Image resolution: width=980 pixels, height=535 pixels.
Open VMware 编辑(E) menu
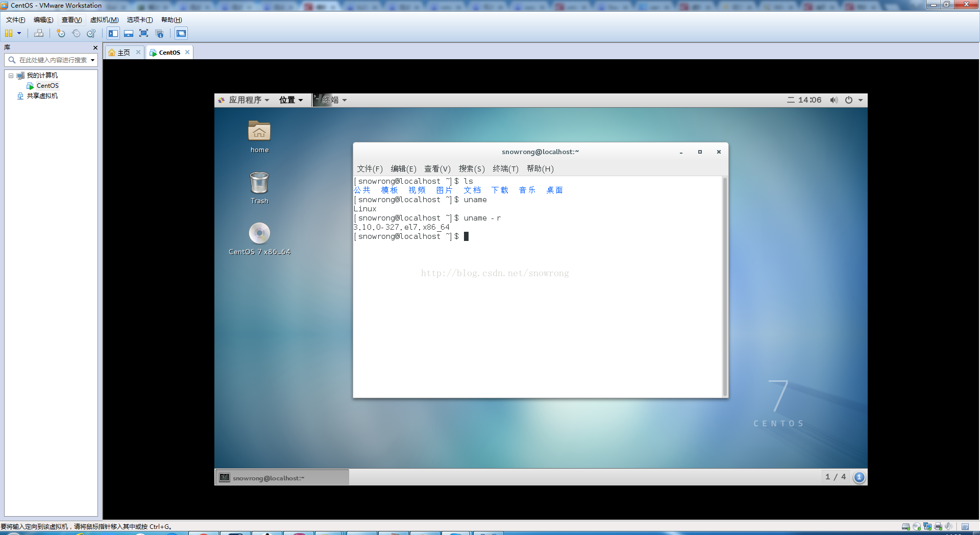43,20
